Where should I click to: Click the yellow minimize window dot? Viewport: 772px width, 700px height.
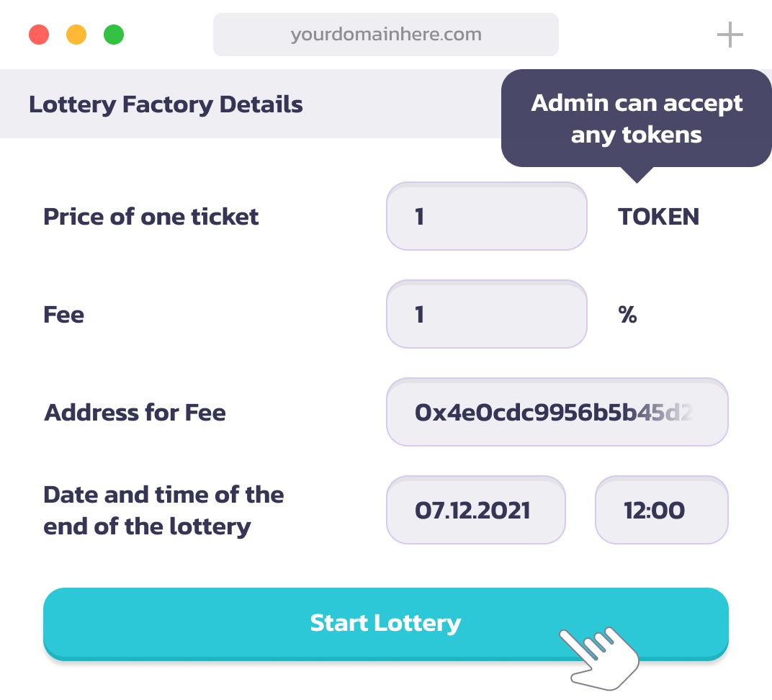[x=76, y=35]
